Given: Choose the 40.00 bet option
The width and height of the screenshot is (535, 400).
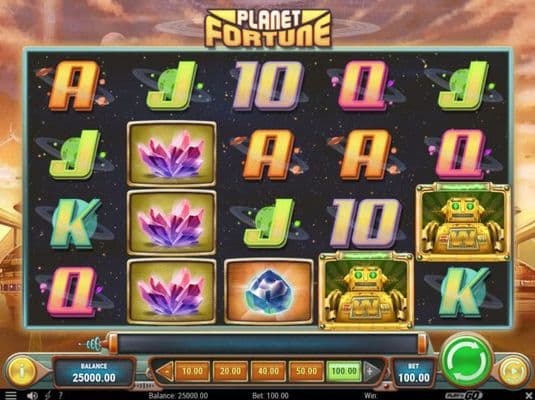Looking at the screenshot, I should 268,371.
